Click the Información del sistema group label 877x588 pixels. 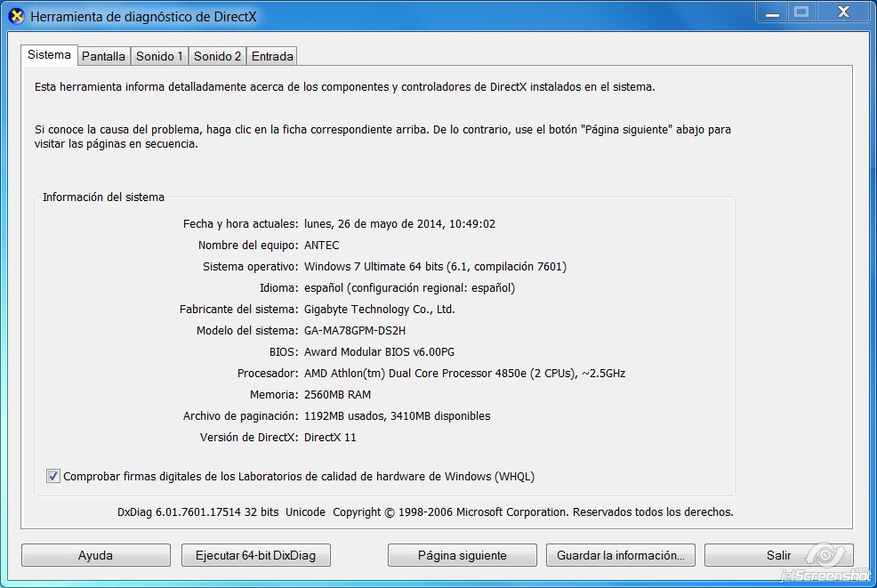[103, 197]
